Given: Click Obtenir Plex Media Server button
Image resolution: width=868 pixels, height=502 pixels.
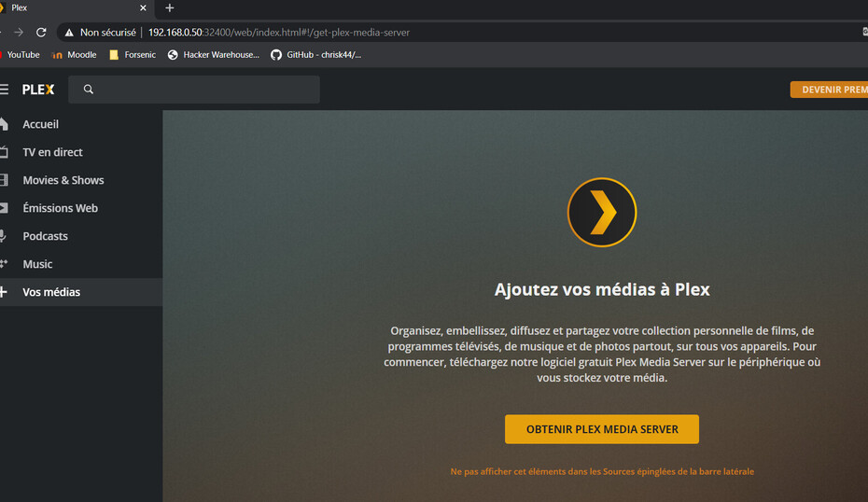Looking at the screenshot, I should [x=602, y=429].
